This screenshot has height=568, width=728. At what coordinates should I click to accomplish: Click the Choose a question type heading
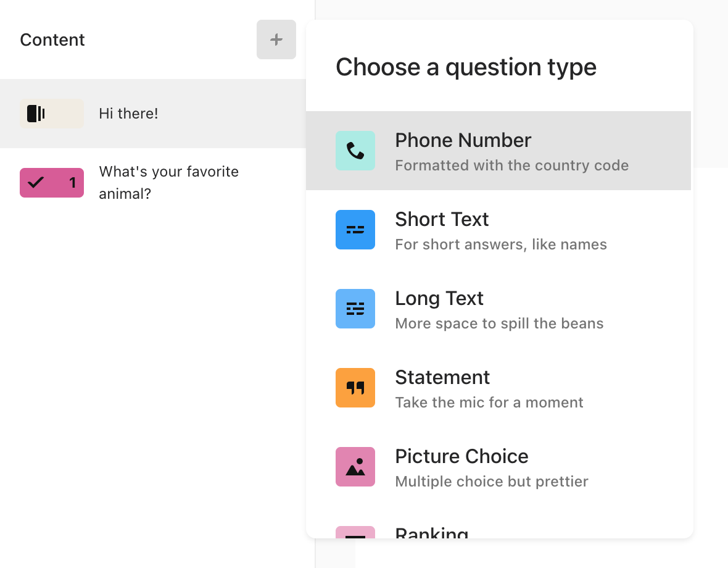point(466,67)
